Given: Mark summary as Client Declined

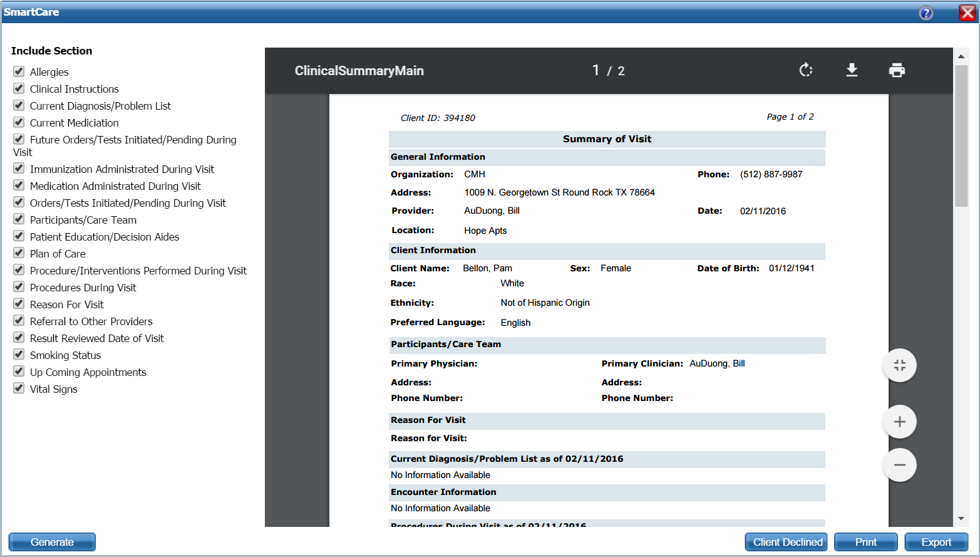Looking at the screenshot, I should click(x=786, y=541).
